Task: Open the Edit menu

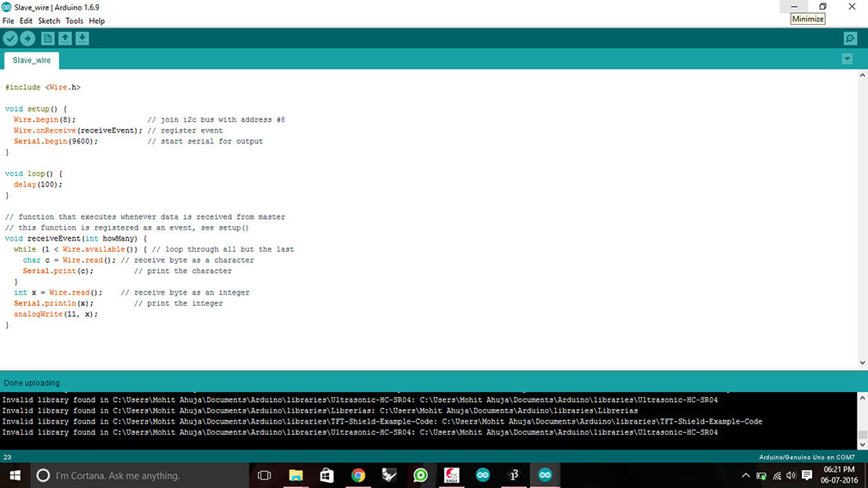Action: click(26, 21)
